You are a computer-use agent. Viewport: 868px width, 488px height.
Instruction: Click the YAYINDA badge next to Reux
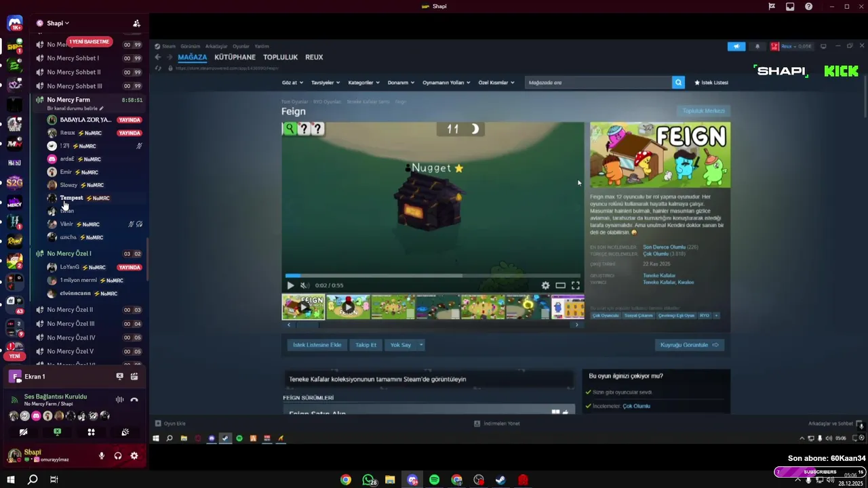(x=130, y=133)
